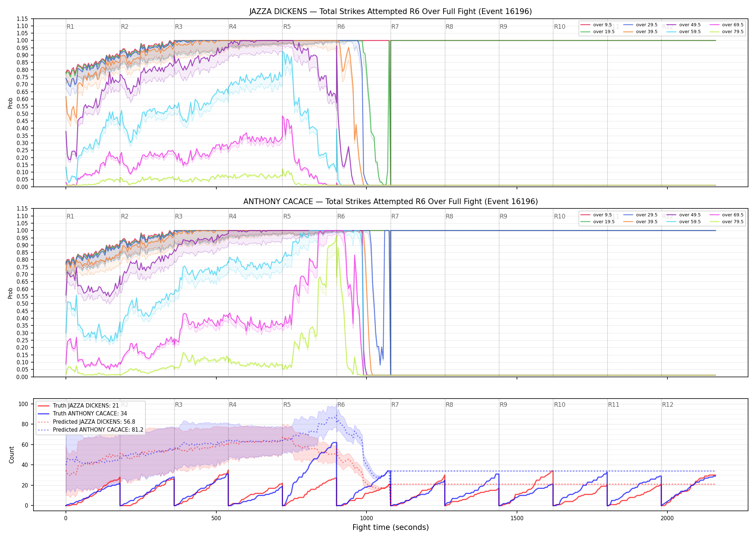This screenshot has width=756, height=540.
Task: Click 'over 19.5' legend entry in Cacace chart
Action: coord(598,222)
